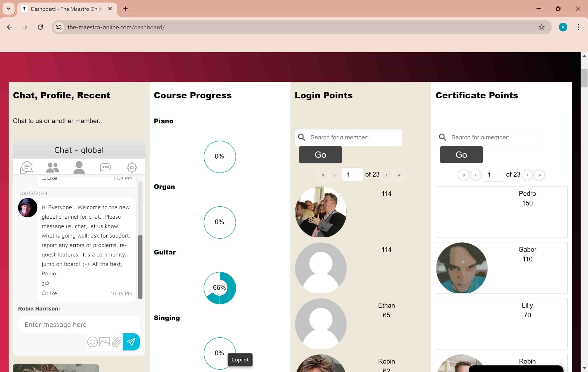Click the Enter message here chat field
The image size is (588, 372).
pos(79,325)
